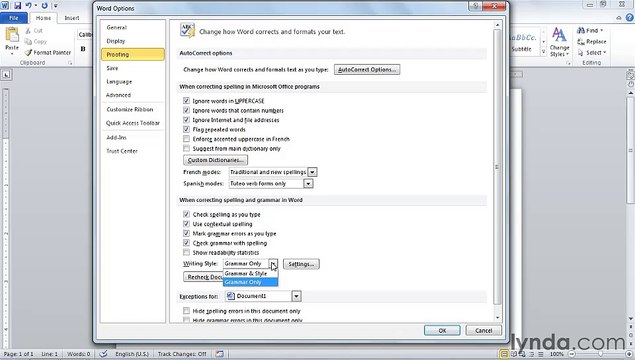Check Hide spelling errors in this document only
This screenshot has width=635, height=360.
(x=186, y=311)
